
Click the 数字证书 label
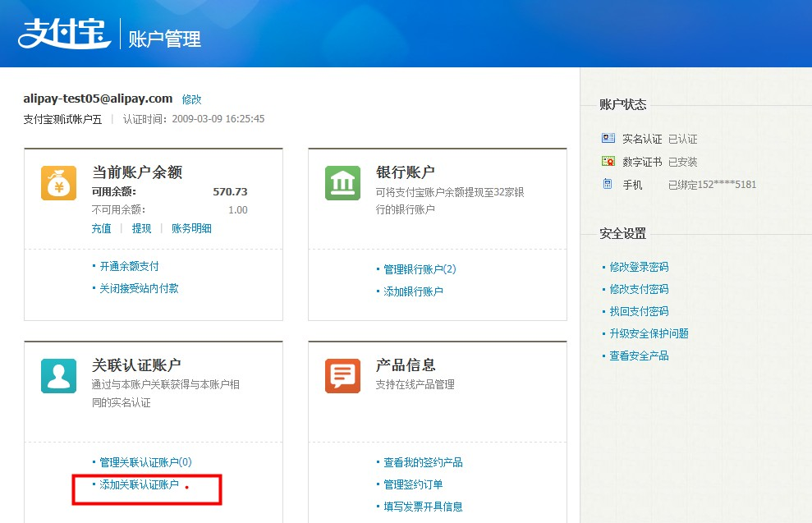(x=642, y=162)
